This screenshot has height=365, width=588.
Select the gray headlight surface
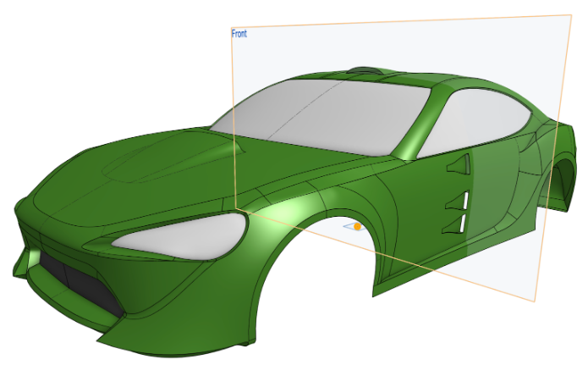(182, 233)
